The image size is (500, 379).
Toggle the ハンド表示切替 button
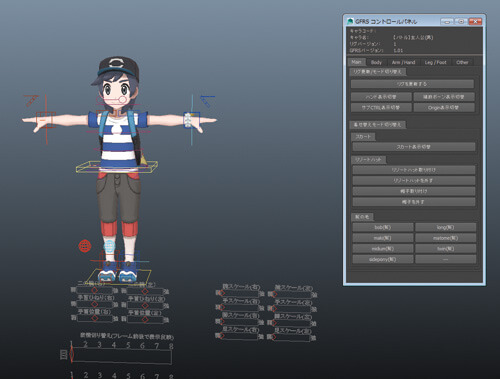tap(381, 97)
